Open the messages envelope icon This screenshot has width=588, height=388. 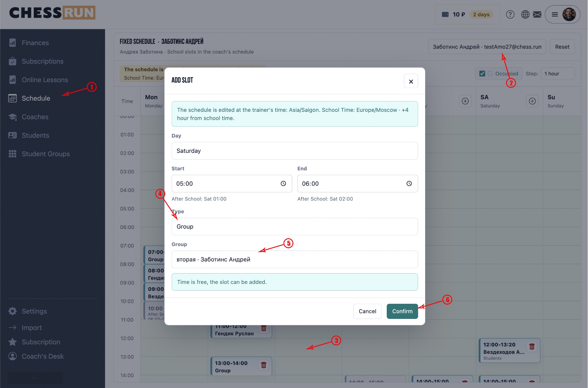[537, 15]
